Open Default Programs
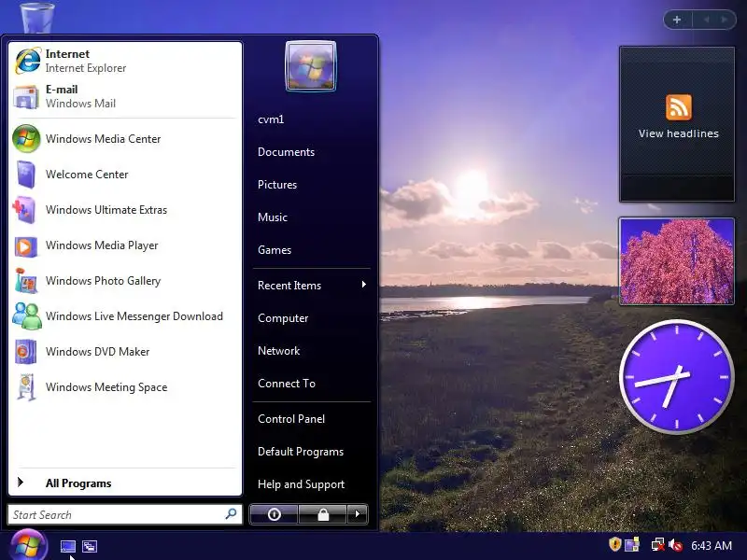 click(300, 452)
